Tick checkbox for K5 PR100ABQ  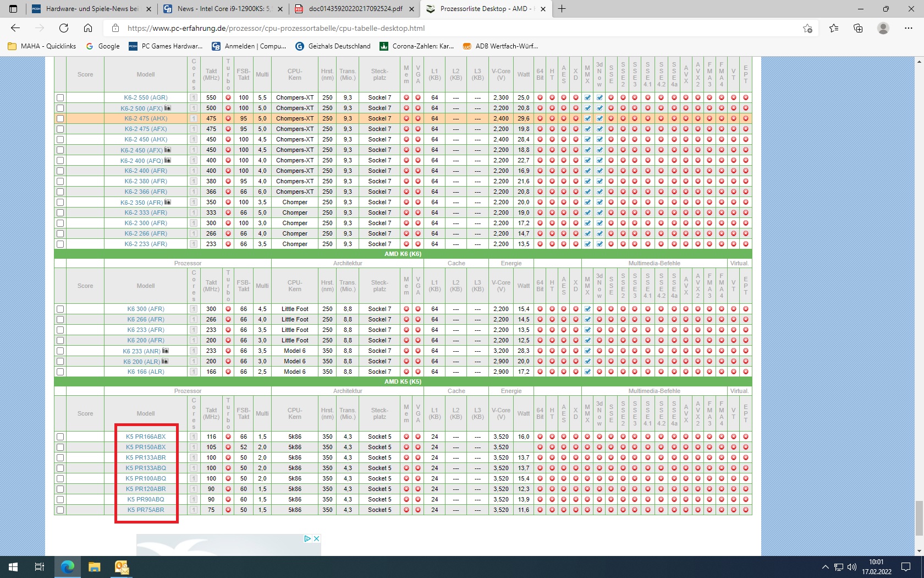[60, 478]
